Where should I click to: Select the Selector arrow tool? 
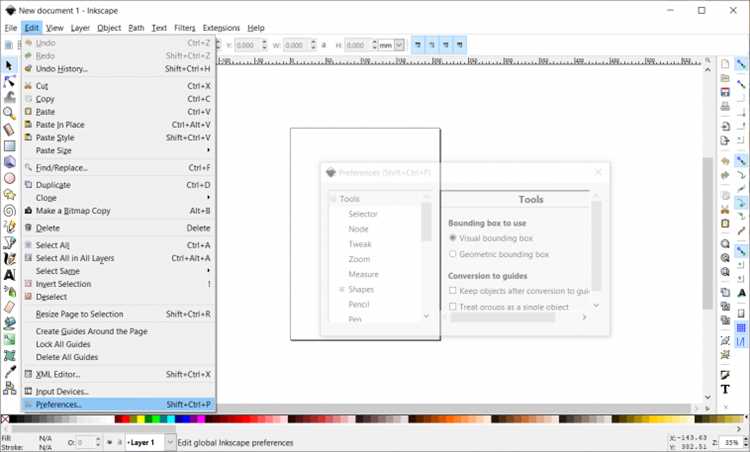click(x=9, y=65)
